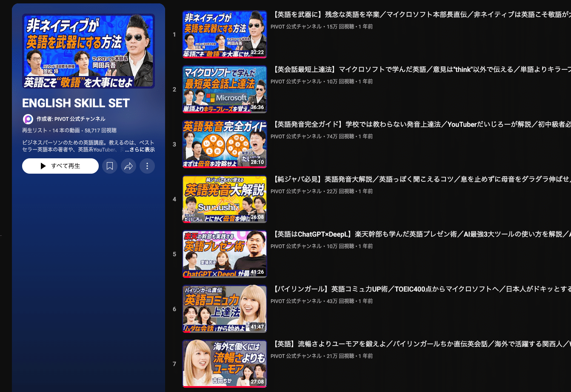Play the 英語発音完全ガイド video thumbnail
The width and height of the screenshot is (571, 392).
[224, 144]
